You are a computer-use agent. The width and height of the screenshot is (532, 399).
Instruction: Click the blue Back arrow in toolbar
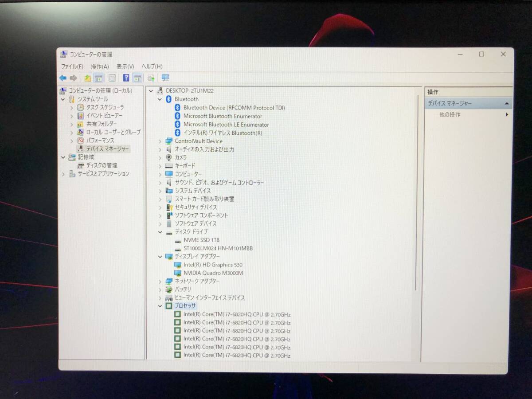63,78
